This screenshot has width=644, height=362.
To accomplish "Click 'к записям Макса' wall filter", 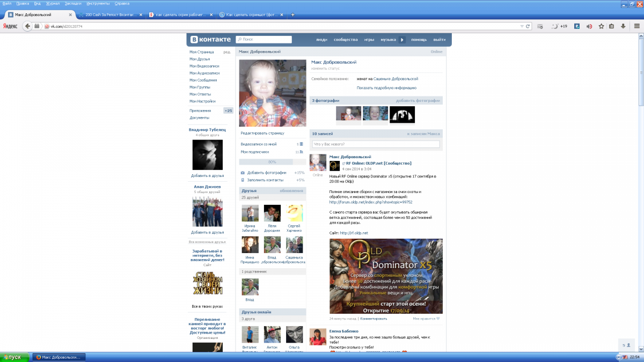I will tap(423, 134).
